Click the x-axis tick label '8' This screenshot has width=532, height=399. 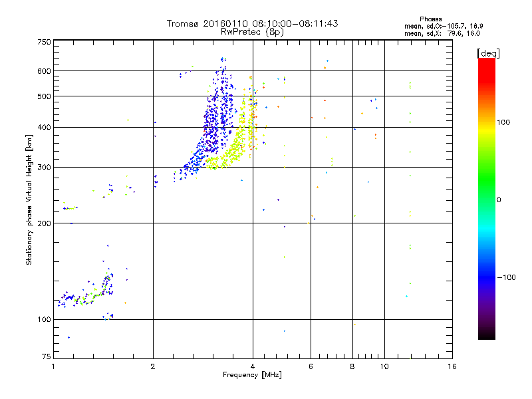352,366
